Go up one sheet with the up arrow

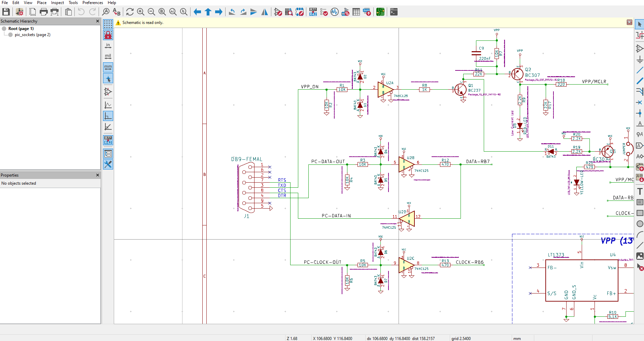(208, 12)
